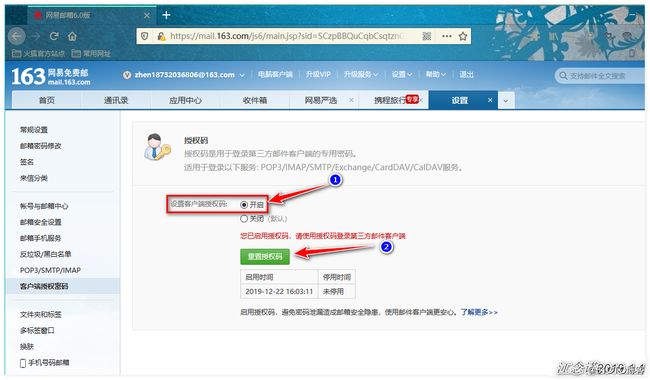Go back with the browser back arrow
Viewport: 650px width, 380px height.
[17, 36]
